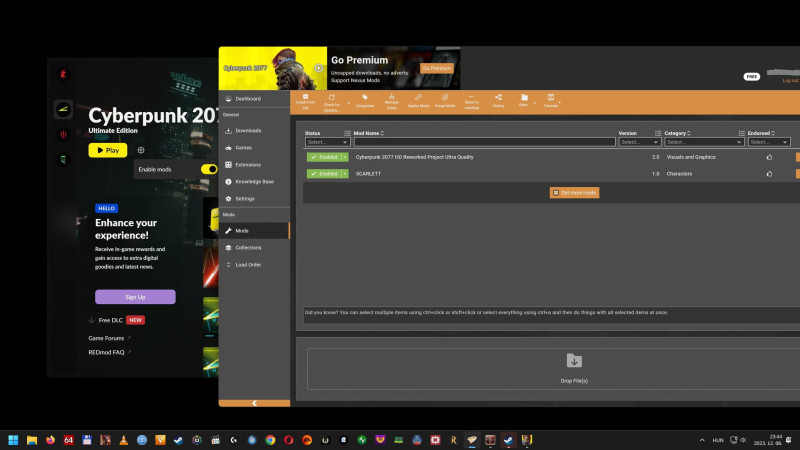Endorse the Cyberpunk 2077 HD Reworked Project mod
Screen dimensions: 800x450
(x=769, y=157)
